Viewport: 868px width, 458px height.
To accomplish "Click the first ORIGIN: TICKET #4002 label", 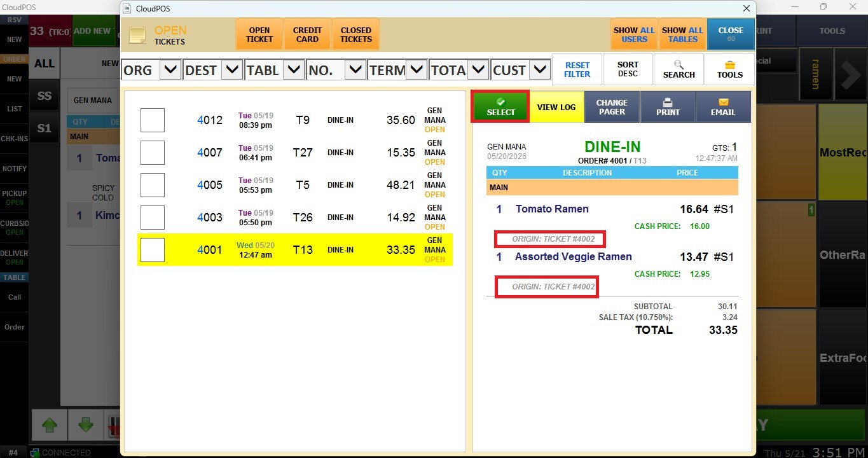I will point(553,239).
